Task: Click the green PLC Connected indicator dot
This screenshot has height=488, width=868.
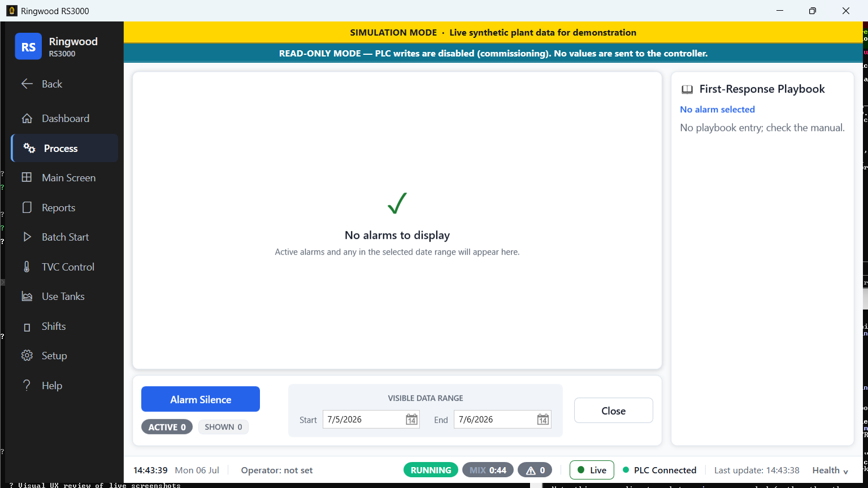Action: [626, 470]
